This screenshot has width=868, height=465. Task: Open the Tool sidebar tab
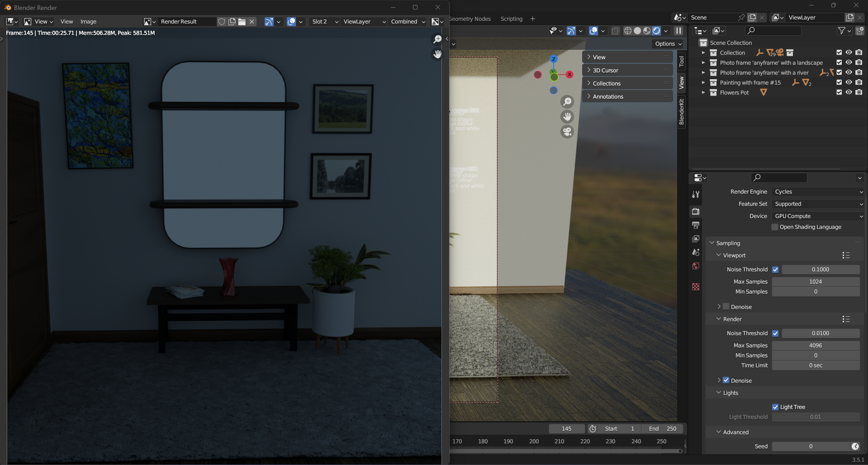682,61
